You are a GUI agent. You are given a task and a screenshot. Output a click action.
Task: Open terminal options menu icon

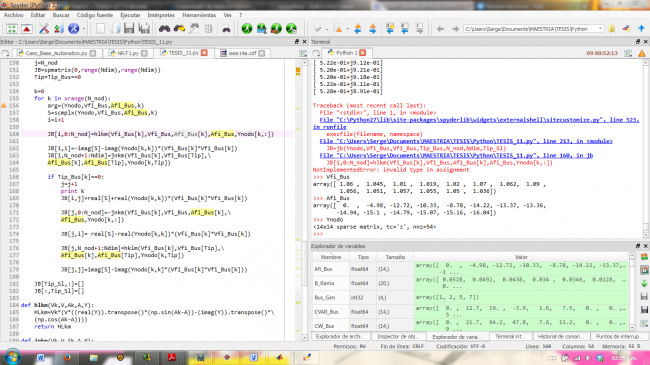tap(628, 53)
